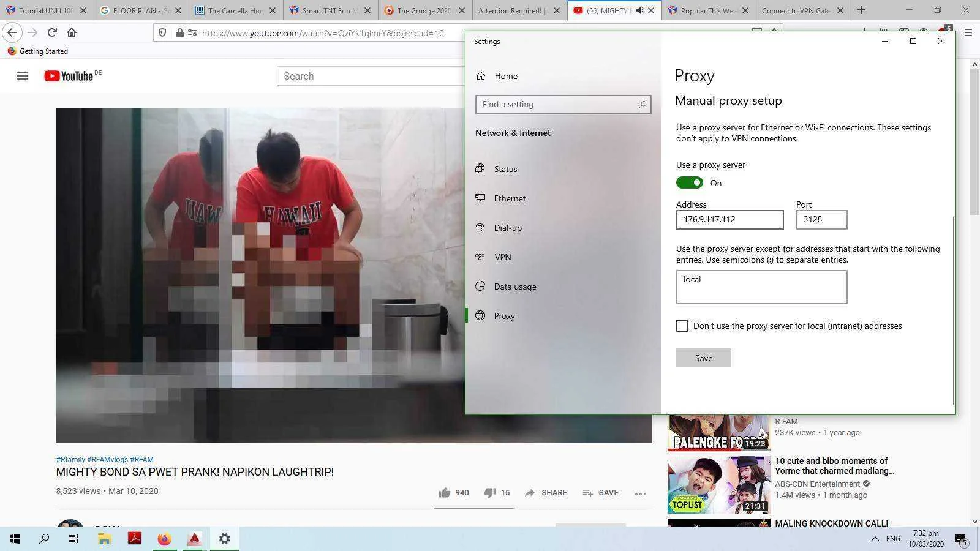Click the browser page vertical scrollbar

click(974, 142)
